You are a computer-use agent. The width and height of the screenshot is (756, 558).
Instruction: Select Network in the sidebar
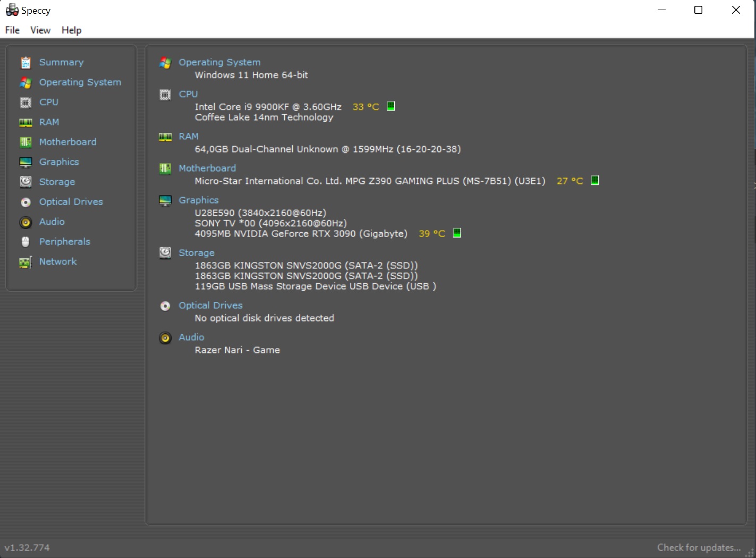(x=58, y=261)
